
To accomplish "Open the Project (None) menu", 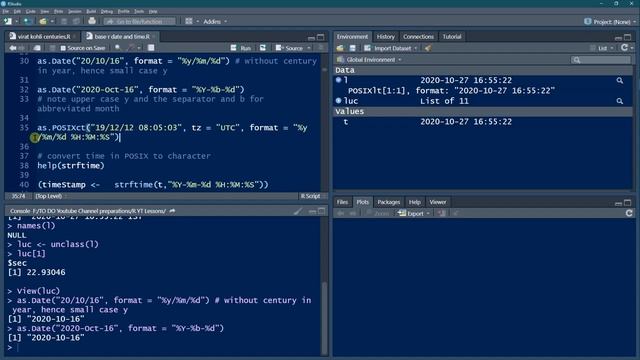I will click(610, 22).
